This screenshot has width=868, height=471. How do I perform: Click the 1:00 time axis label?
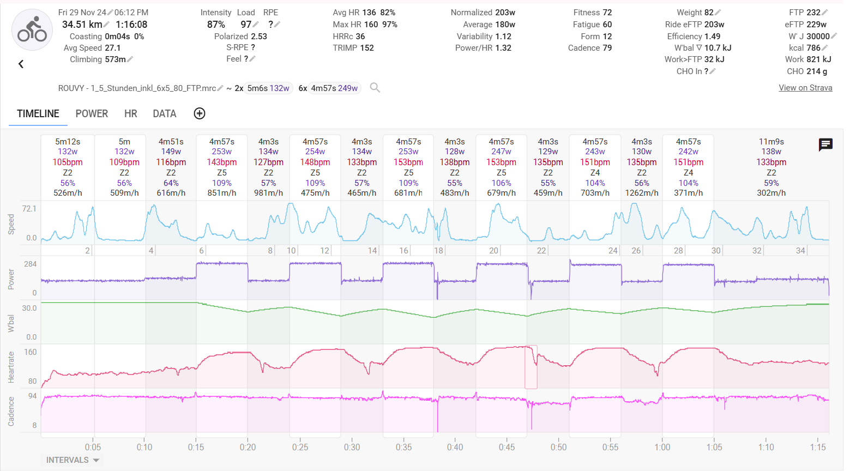coord(662,447)
